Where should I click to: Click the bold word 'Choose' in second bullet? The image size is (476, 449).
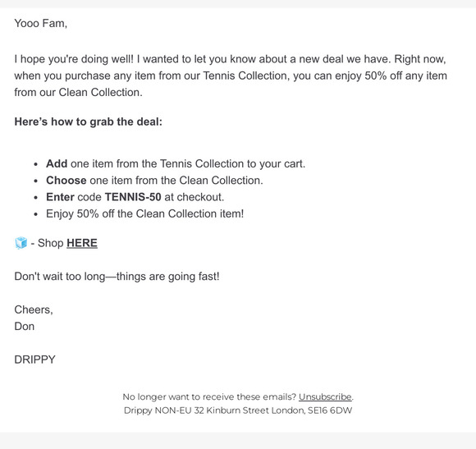[66, 181]
